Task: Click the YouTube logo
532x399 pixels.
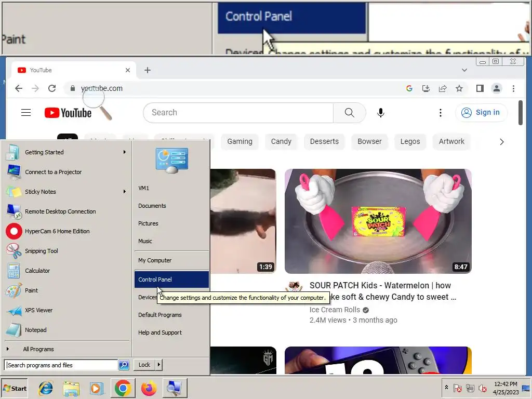Action: coord(68,113)
